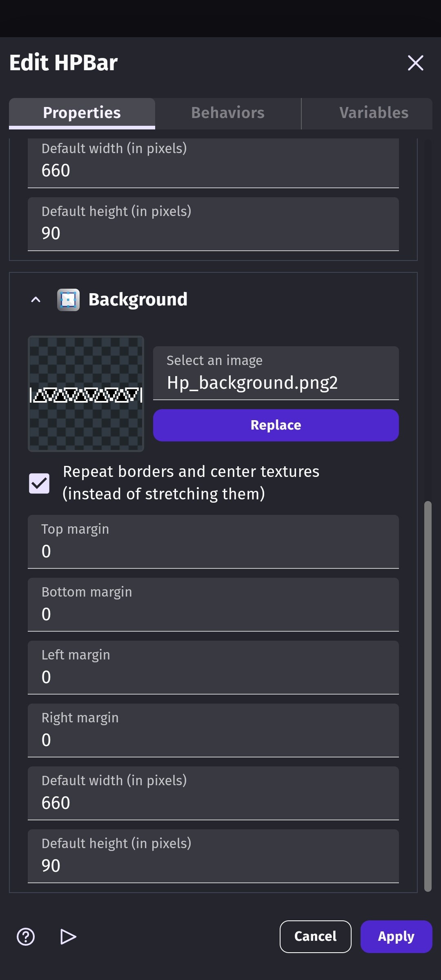Edit the Top margin value
This screenshot has width=441, height=980.
[x=213, y=551]
